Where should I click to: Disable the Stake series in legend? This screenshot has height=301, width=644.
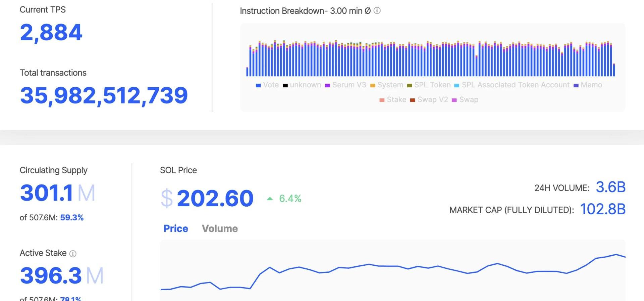(396, 100)
